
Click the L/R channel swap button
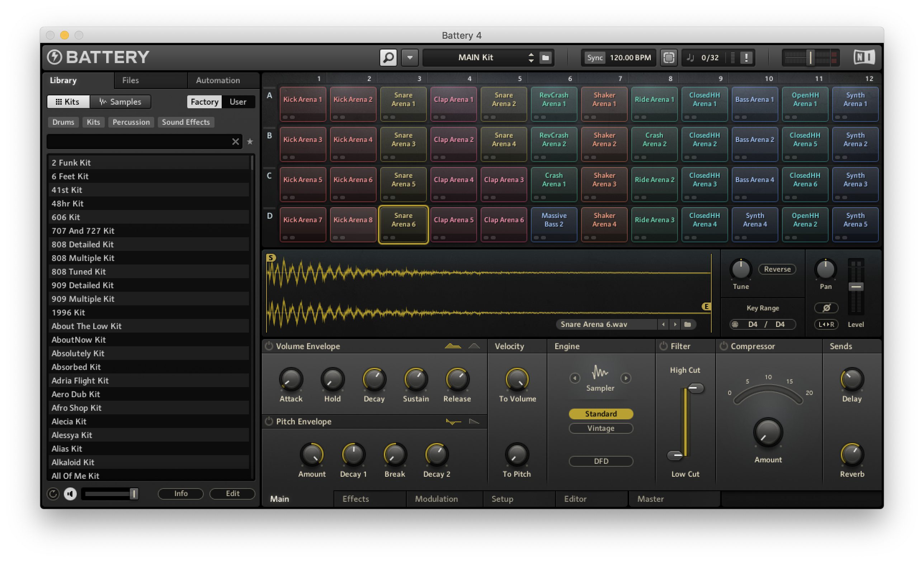click(826, 324)
